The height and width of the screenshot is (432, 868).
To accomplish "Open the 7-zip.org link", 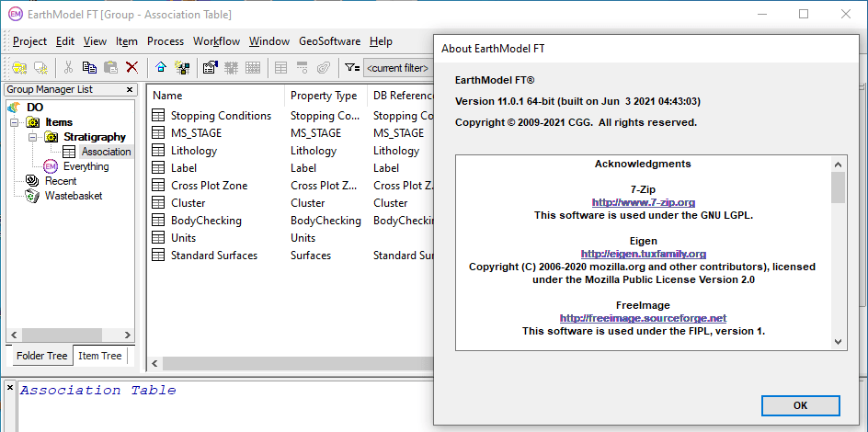I will coord(644,202).
